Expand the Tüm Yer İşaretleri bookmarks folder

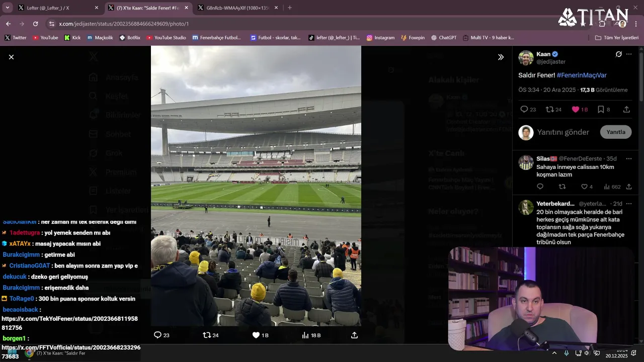point(616,38)
